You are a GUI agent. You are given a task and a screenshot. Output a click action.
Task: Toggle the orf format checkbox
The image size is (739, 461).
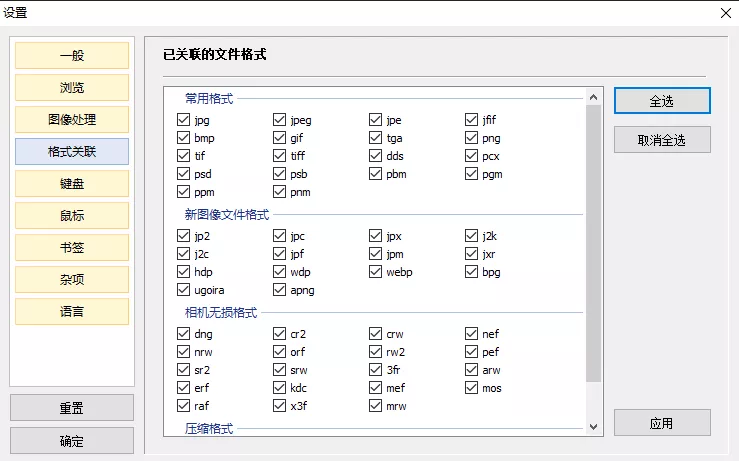(x=279, y=352)
